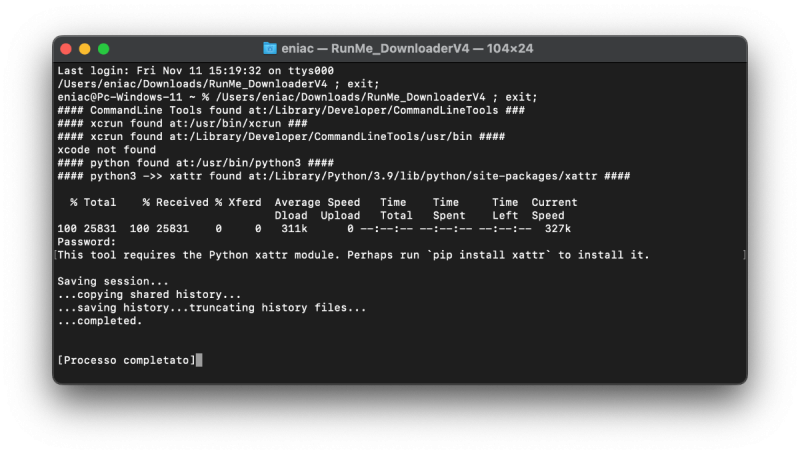Click the yellow minimize window button
The image size is (800, 454).
click(85, 49)
